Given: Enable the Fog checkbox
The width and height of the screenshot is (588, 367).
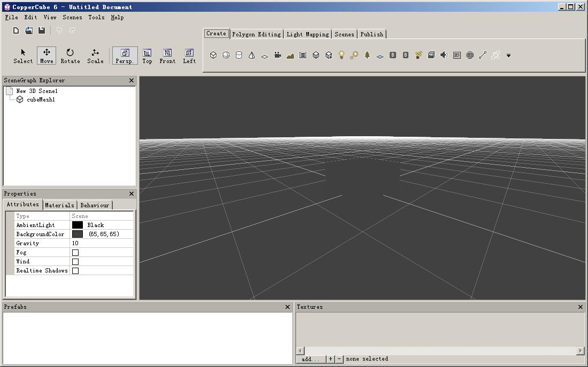Looking at the screenshot, I should [75, 253].
